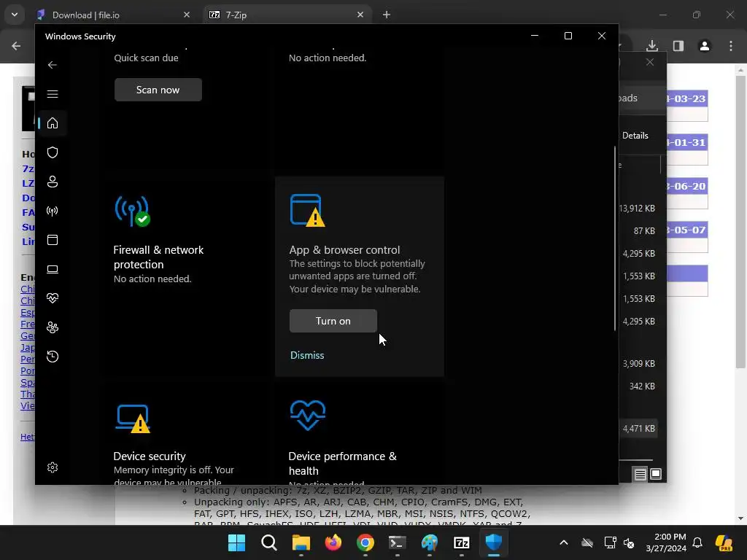
Task: Open File Explorer from taskbar
Action: (x=301, y=542)
